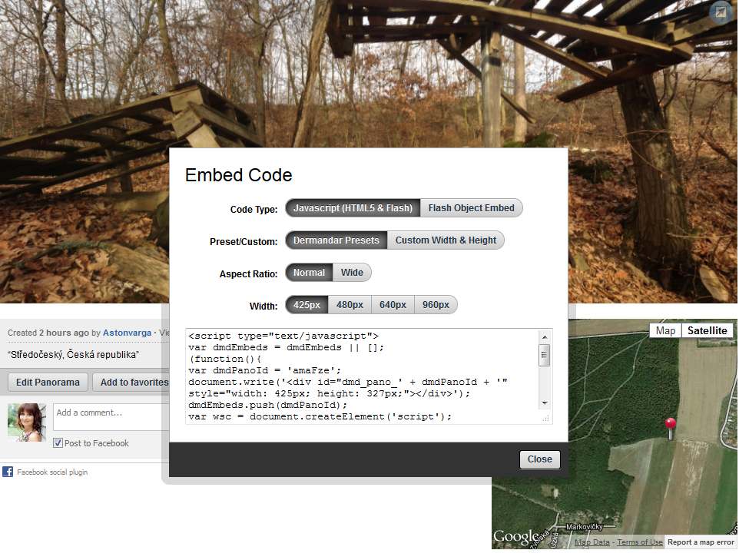739x560 pixels.
Task: Open Astonvarga user profile link
Action: [x=127, y=333]
